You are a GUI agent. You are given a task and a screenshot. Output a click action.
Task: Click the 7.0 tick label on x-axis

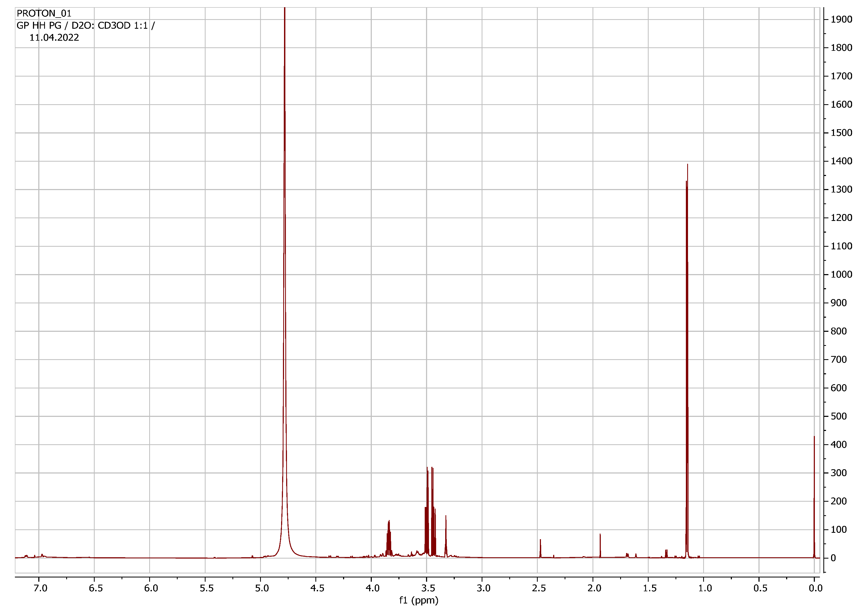[x=40, y=588]
